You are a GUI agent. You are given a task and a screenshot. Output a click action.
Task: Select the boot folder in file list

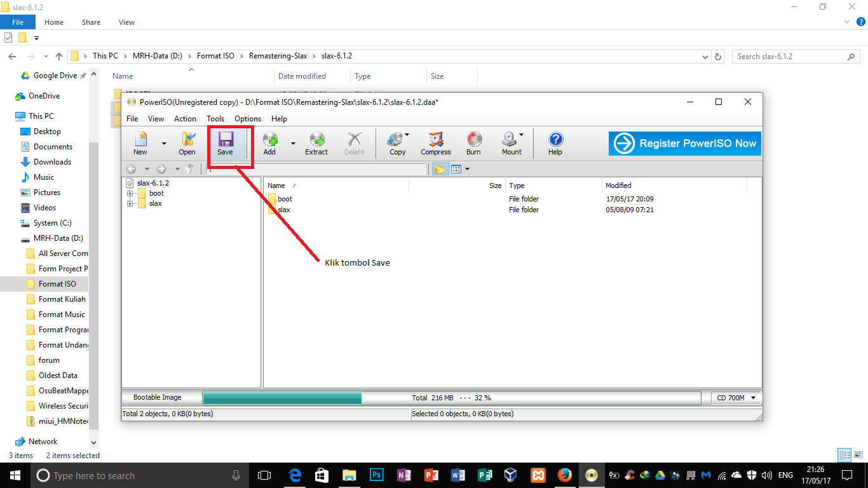click(280, 199)
